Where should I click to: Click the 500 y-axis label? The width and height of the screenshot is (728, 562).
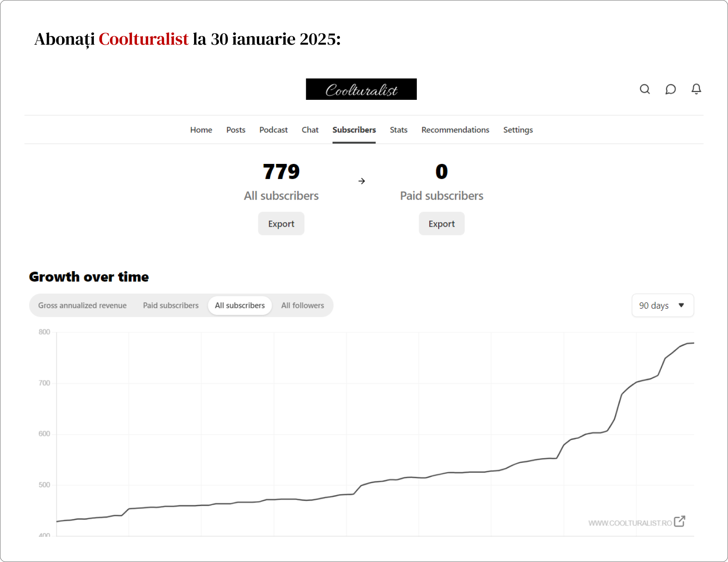44,485
